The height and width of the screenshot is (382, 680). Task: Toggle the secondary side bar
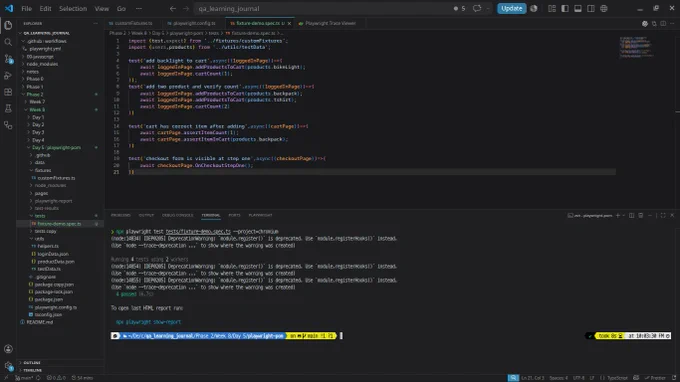[591, 8]
